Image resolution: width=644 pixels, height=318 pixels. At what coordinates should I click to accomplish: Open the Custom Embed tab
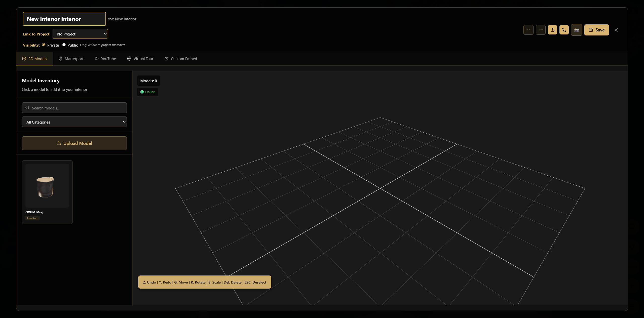(181, 59)
